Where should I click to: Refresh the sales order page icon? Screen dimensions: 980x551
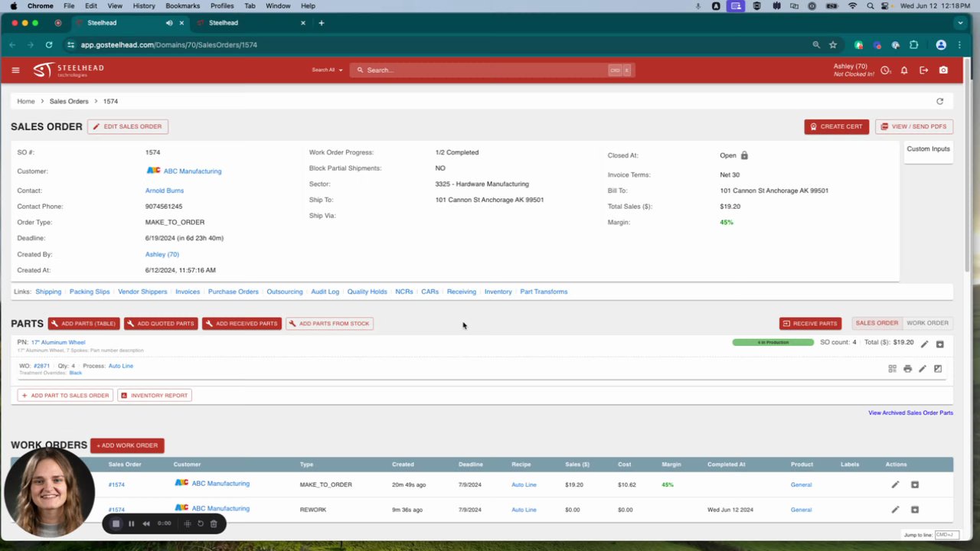coord(939,101)
